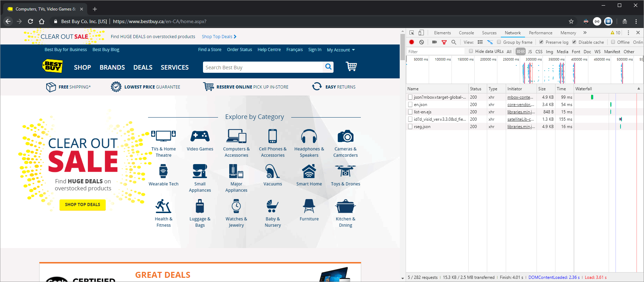Open Headphones & Speakers category icon
The width and height of the screenshot is (644, 282).
click(309, 136)
